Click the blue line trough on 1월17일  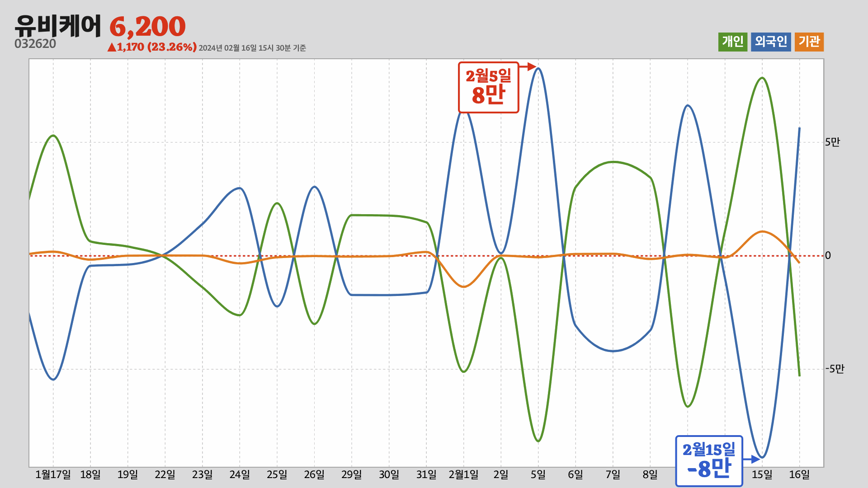53,379
